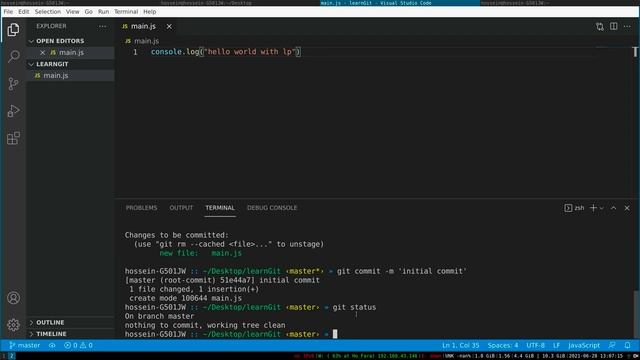Image resolution: width=640 pixels, height=360 pixels.
Task: Select main.js under LEARNGIT folder
Action: pyautogui.click(x=71, y=76)
